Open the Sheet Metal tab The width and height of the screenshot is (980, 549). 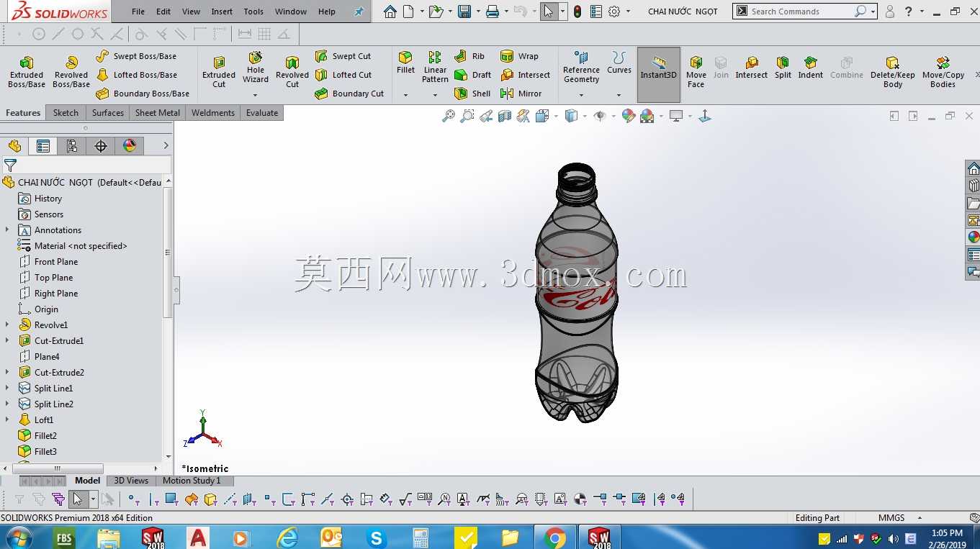[x=158, y=113]
